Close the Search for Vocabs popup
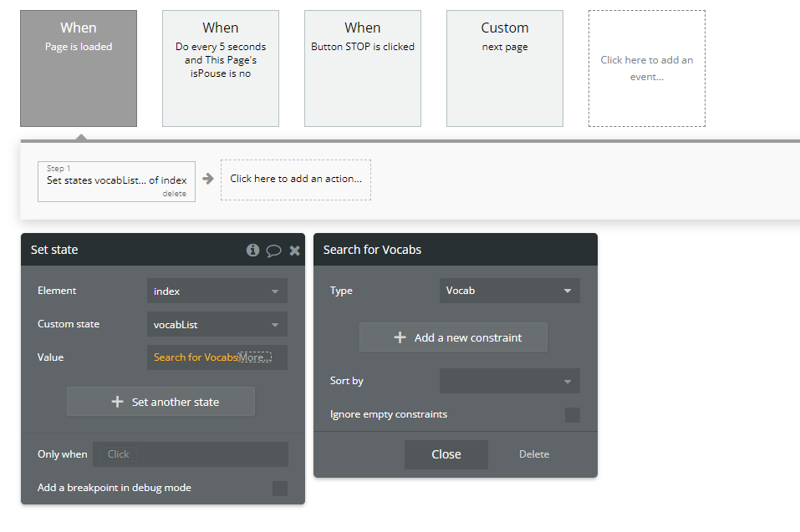 [446, 454]
